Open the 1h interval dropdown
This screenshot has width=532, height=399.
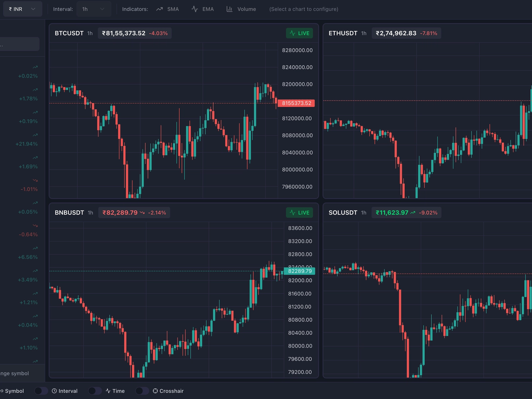click(94, 9)
